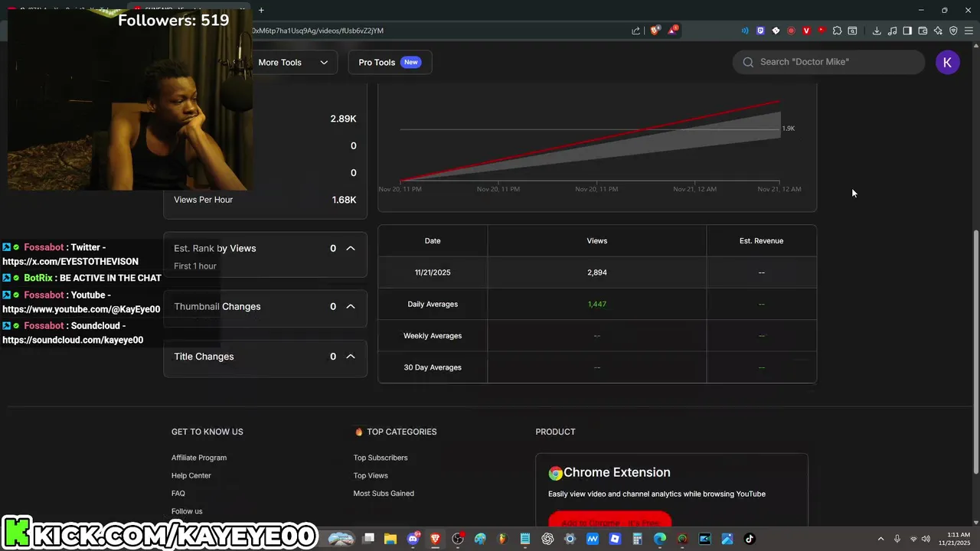Open ChatGPT app from the taskbar
The height and width of the screenshot is (551, 980).
coord(547,539)
